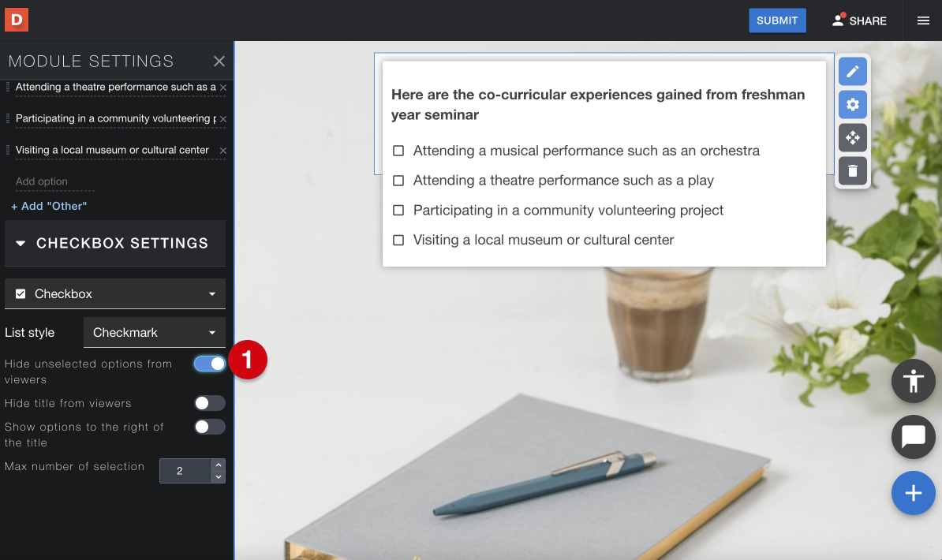
Task: Collapse the Checkbox Settings section
Action: tap(115, 244)
